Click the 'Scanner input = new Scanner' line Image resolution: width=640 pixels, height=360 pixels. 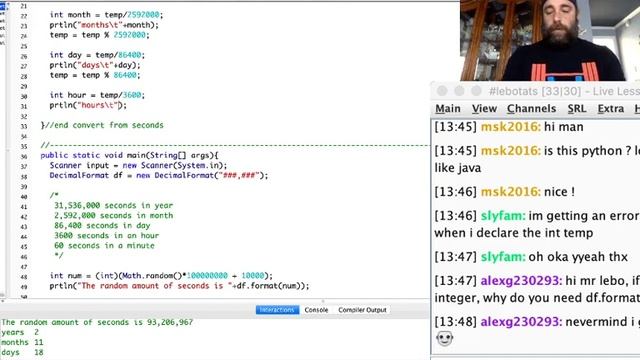[138, 165]
